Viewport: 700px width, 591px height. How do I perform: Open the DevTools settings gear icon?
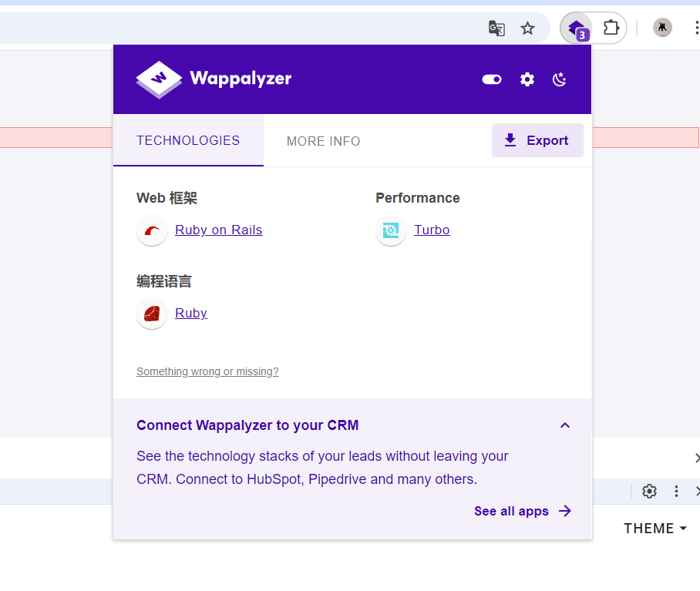pos(649,491)
